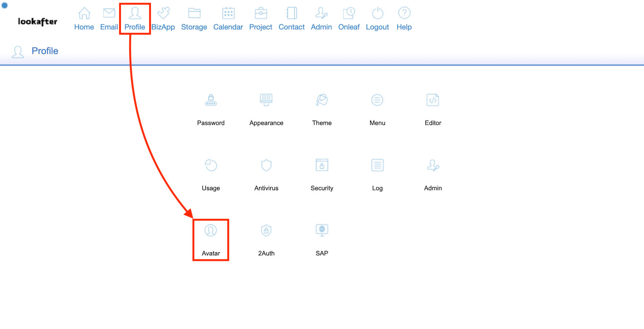Open the Antivirus shield icon

266,166
